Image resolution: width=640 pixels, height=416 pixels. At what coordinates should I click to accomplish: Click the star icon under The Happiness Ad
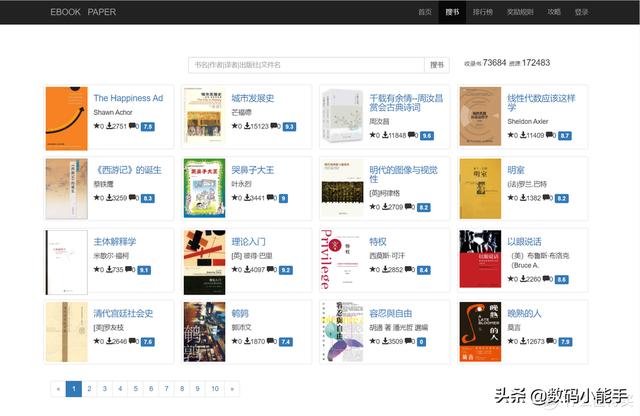[97, 127]
